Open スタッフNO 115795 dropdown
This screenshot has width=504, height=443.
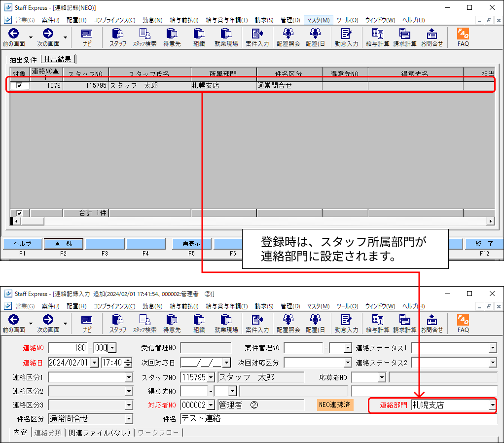[x=211, y=377]
